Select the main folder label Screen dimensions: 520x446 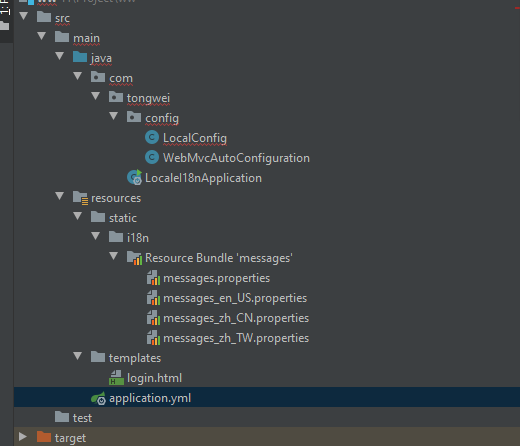coord(86,38)
